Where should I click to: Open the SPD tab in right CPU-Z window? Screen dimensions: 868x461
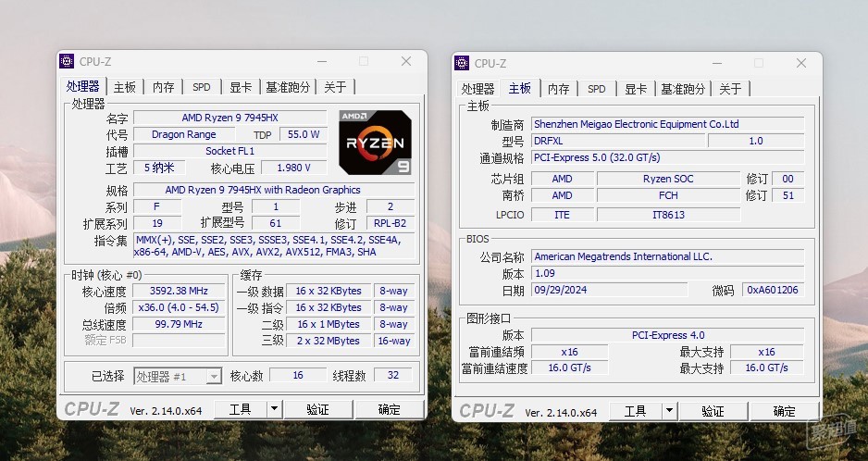pyautogui.click(x=597, y=89)
